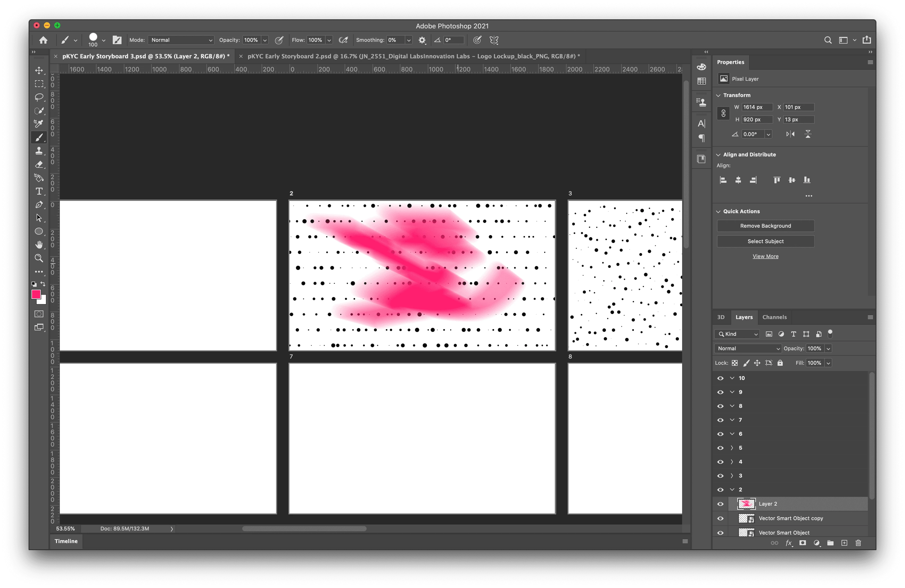Image resolution: width=905 pixels, height=588 pixels.
Task: Select the Eraser tool
Action: (x=39, y=164)
